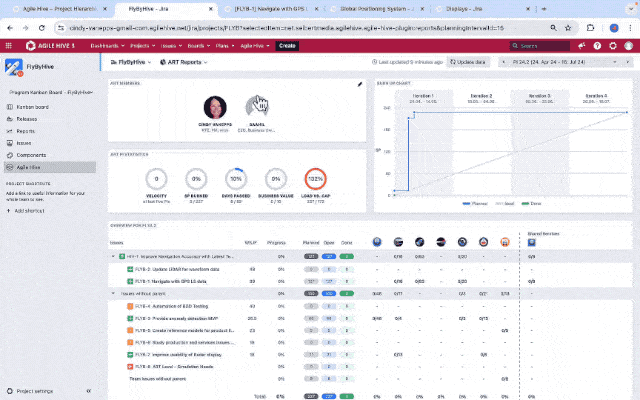
Task: Click the browser address bar URL
Action: coord(287,28)
